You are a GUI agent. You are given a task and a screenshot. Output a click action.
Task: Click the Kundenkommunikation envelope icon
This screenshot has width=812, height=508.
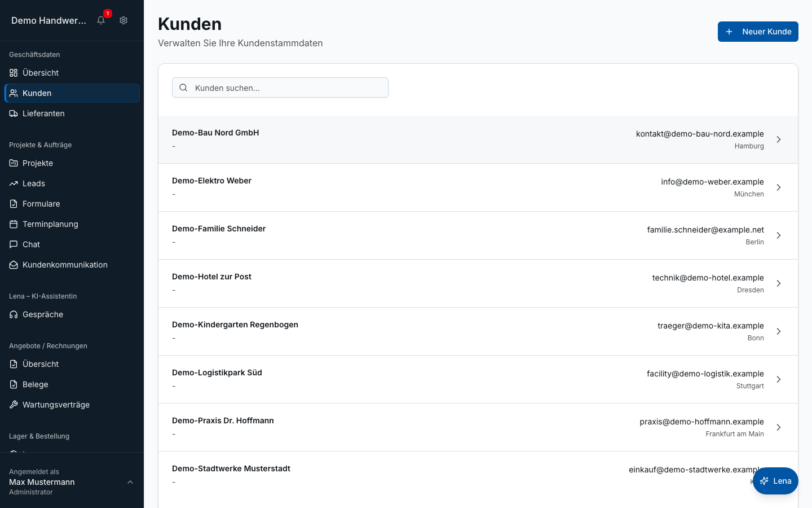coord(14,265)
